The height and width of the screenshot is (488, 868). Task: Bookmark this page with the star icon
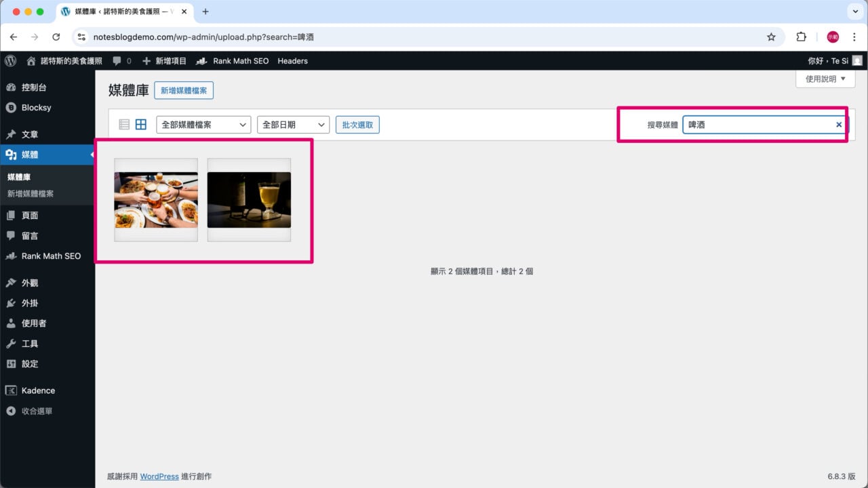click(x=771, y=37)
